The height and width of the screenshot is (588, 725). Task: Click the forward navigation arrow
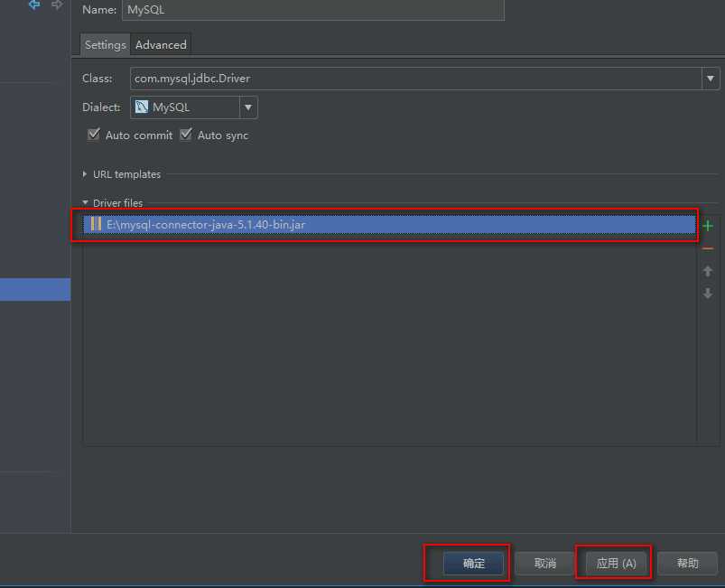(57, 5)
